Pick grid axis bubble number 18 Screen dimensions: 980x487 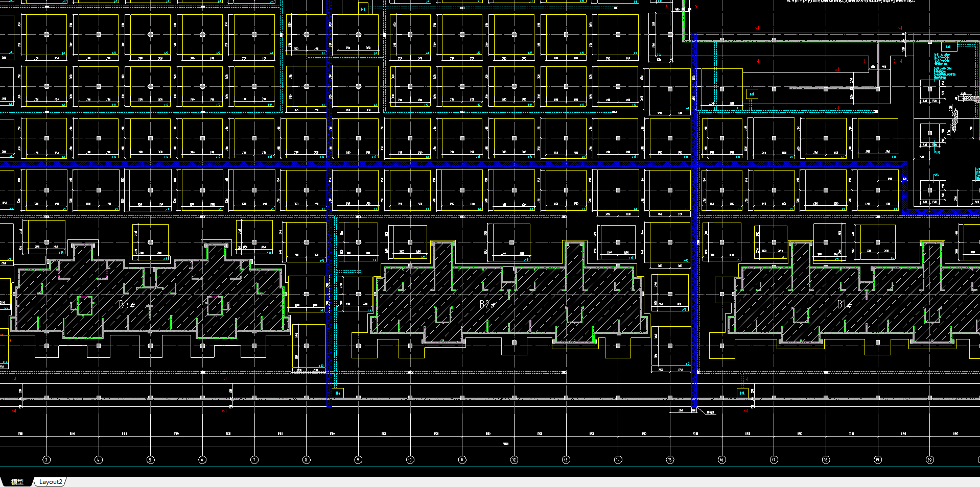pos(826,460)
